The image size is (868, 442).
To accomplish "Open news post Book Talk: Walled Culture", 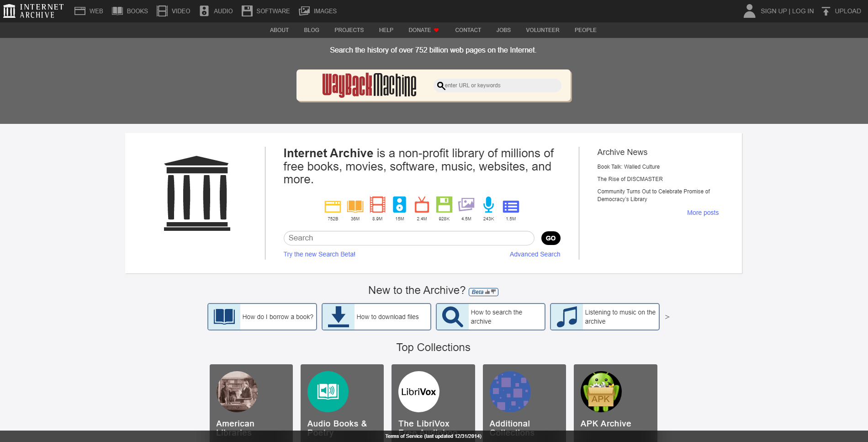I will (x=628, y=167).
